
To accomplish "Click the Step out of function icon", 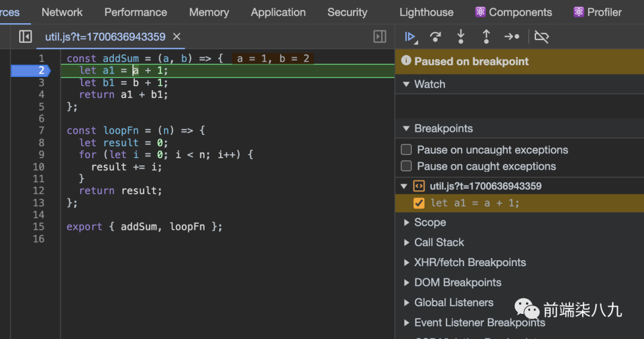I will pos(486,37).
